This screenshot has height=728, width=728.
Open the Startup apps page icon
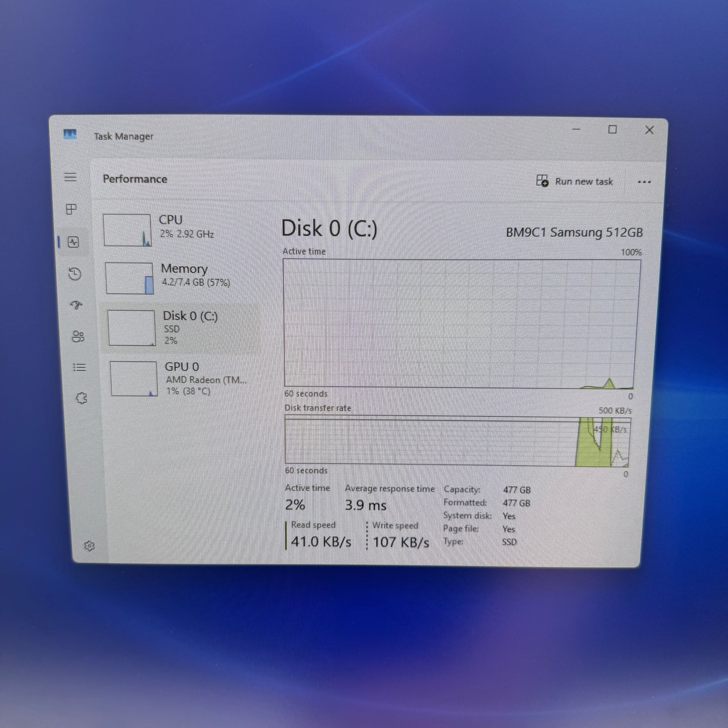pos(77,305)
